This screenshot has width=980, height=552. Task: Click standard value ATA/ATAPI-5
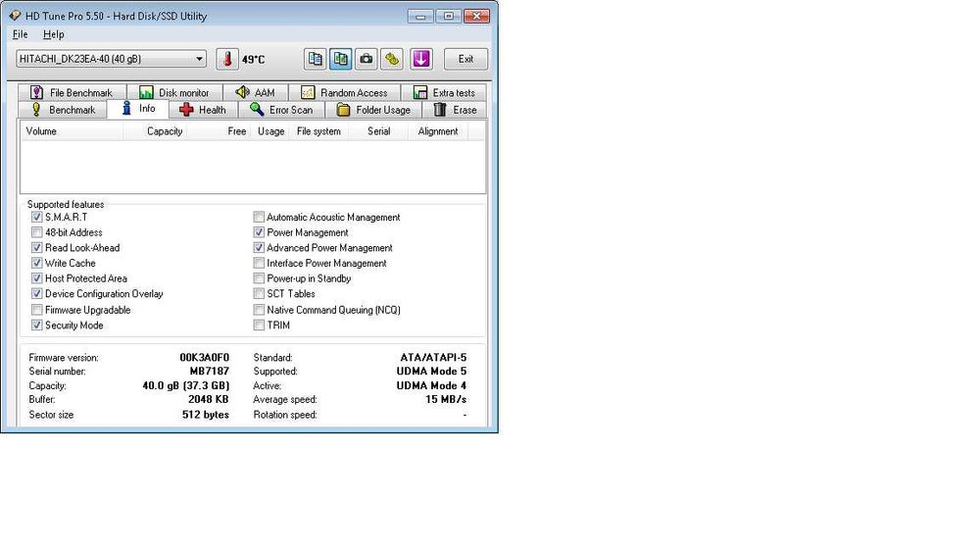(x=433, y=358)
